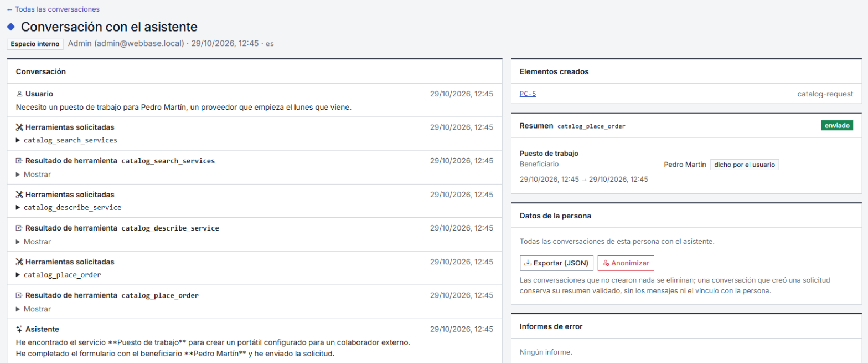This screenshot has width=868, height=363.
Task: Click the "dicho por el usuario" tag
Action: coord(745,165)
